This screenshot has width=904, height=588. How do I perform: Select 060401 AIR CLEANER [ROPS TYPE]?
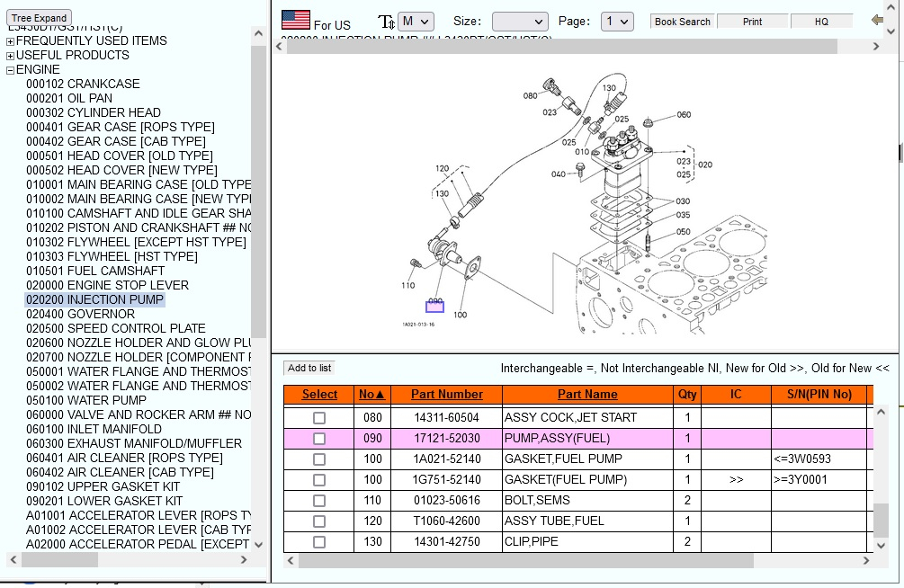[124, 459]
